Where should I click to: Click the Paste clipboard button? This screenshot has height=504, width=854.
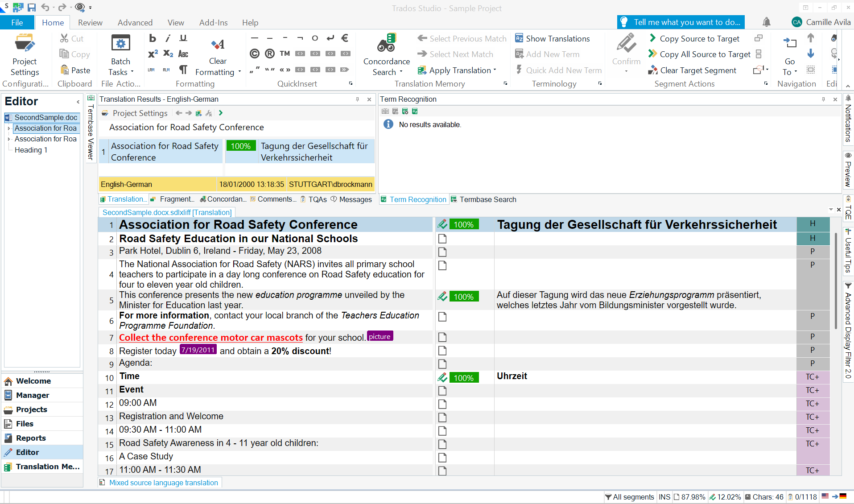click(75, 70)
